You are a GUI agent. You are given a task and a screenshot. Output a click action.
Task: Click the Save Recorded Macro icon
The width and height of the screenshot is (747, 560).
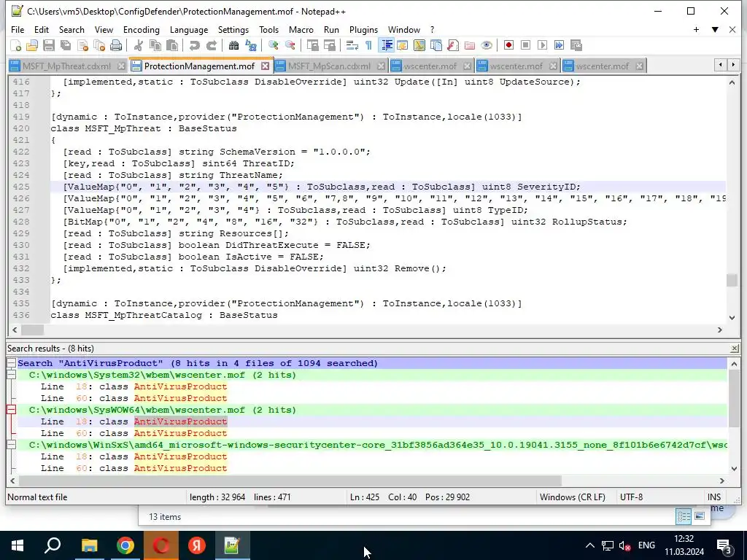coord(576,45)
